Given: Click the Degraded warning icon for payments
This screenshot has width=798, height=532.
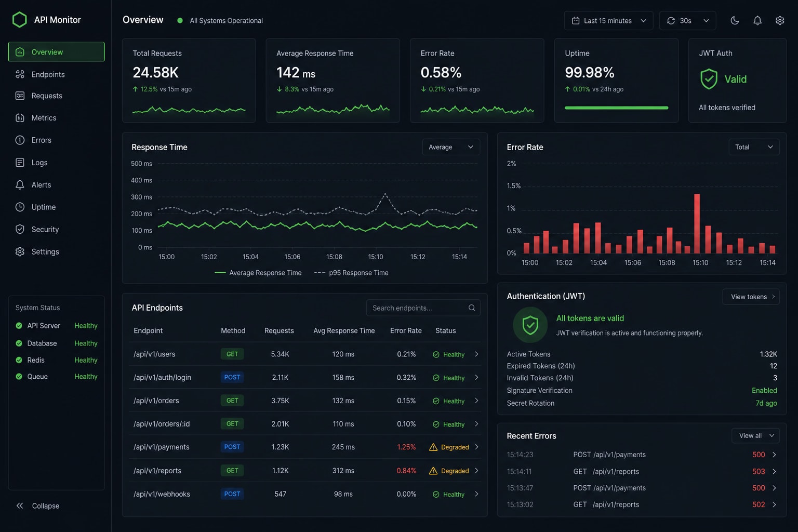Looking at the screenshot, I should 433,447.
